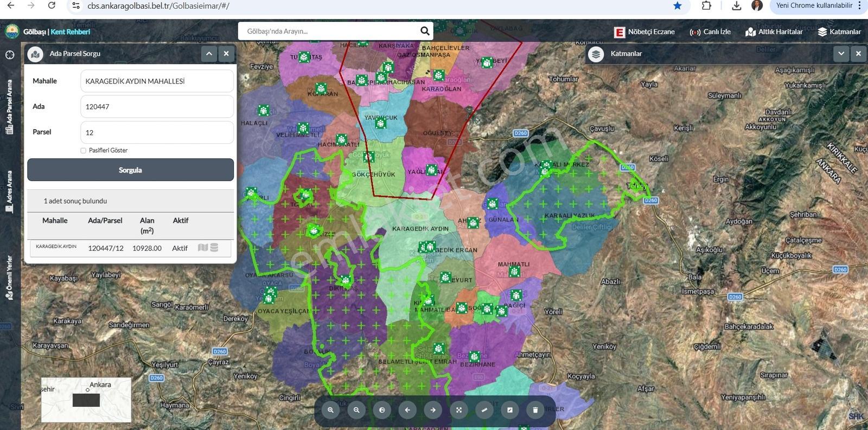Viewport: 868px width, 430px height.
Task: Click the Ada number input field
Action: [x=157, y=106]
